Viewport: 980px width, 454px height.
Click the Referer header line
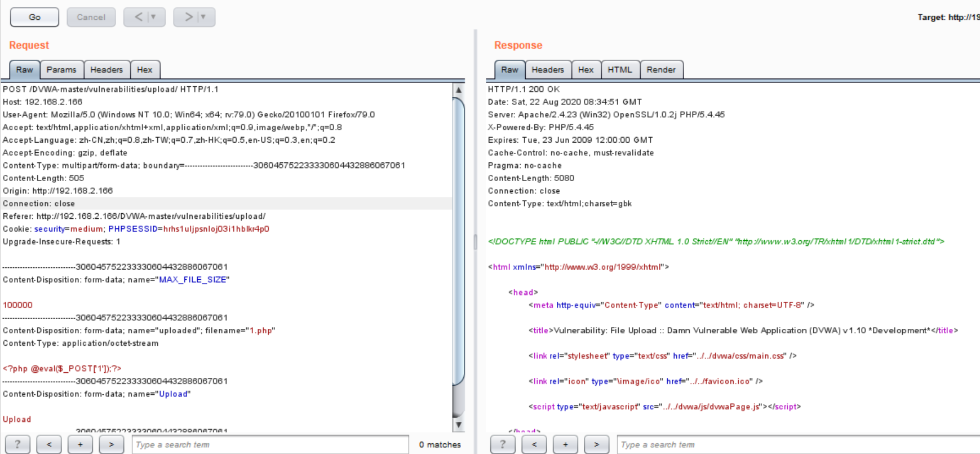coord(134,216)
